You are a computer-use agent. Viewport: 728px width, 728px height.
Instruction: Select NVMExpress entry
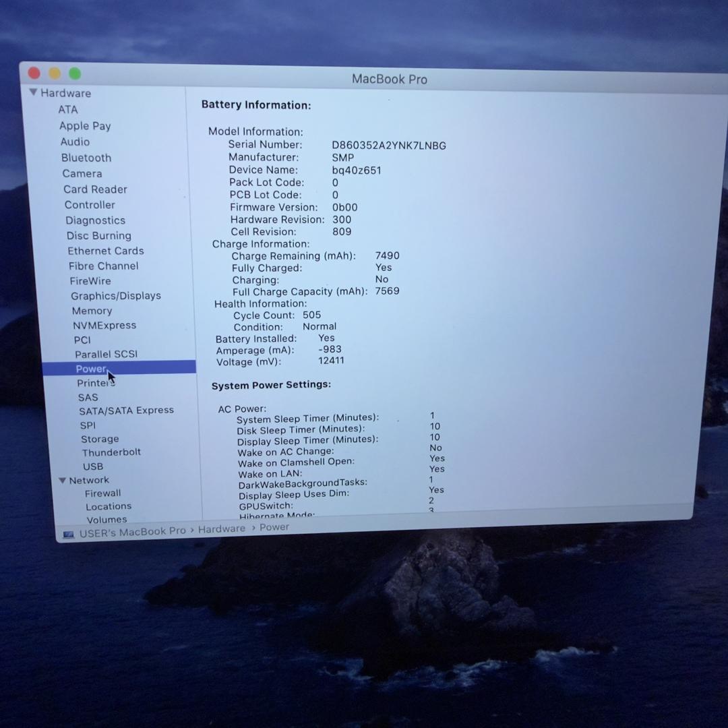[x=104, y=325]
